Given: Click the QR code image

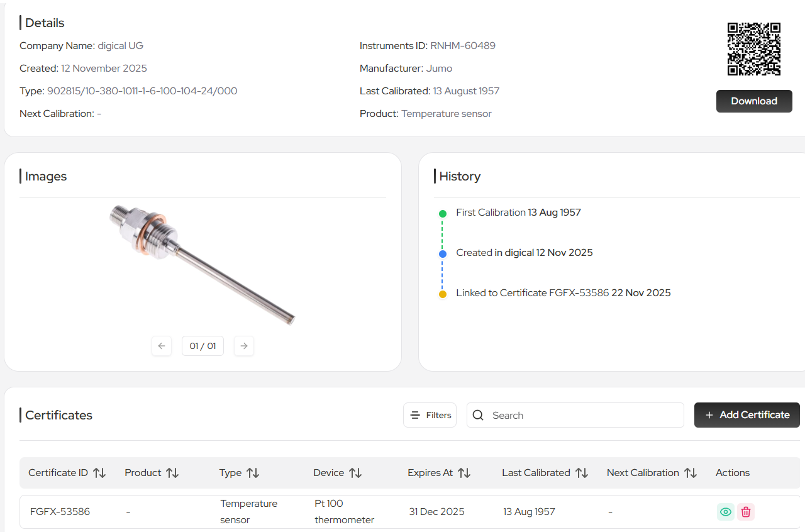Looking at the screenshot, I should pos(753,49).
